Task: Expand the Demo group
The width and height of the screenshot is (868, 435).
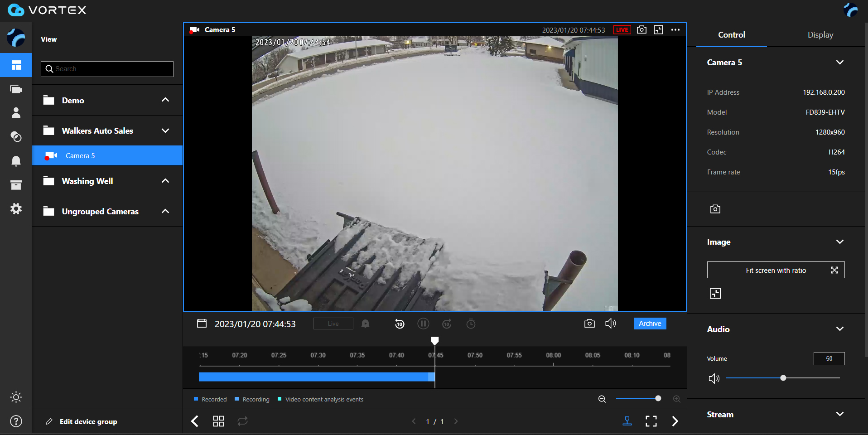Action: tap(165, 100)
